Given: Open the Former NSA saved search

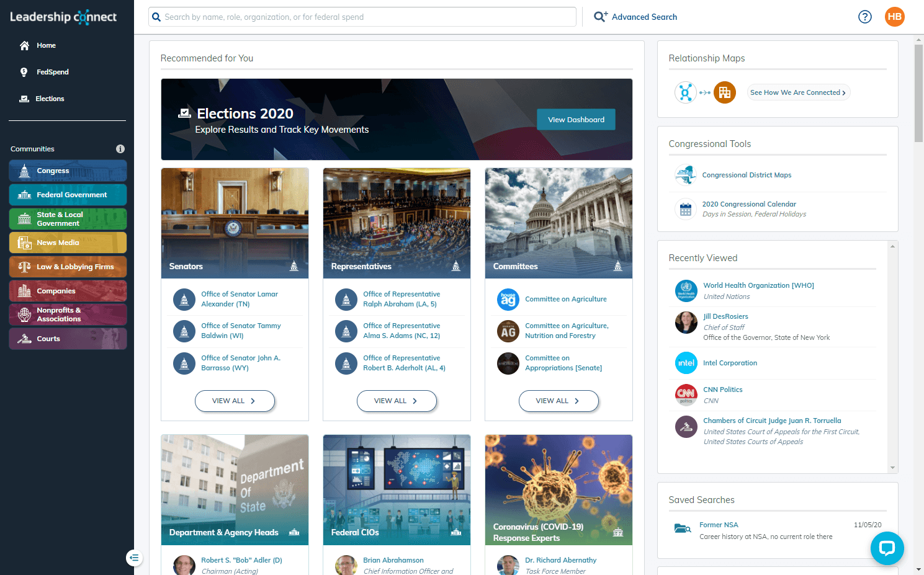Looking at the screenshot, I should click(719, 525).
